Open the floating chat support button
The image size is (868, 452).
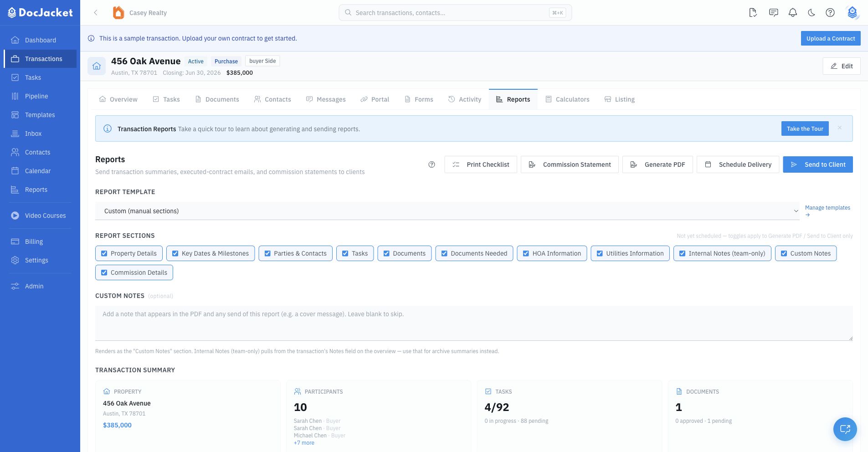click(845, 429)
